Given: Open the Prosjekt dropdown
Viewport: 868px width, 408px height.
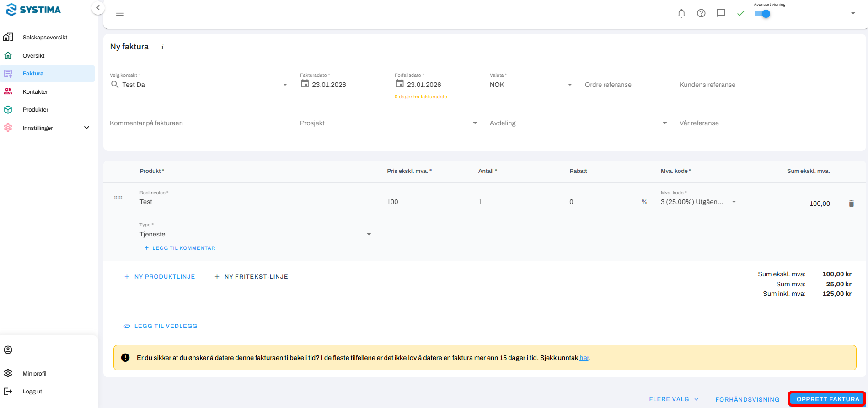Looking at the screenshot, I should pyautogui.click(x=475, y=123).
